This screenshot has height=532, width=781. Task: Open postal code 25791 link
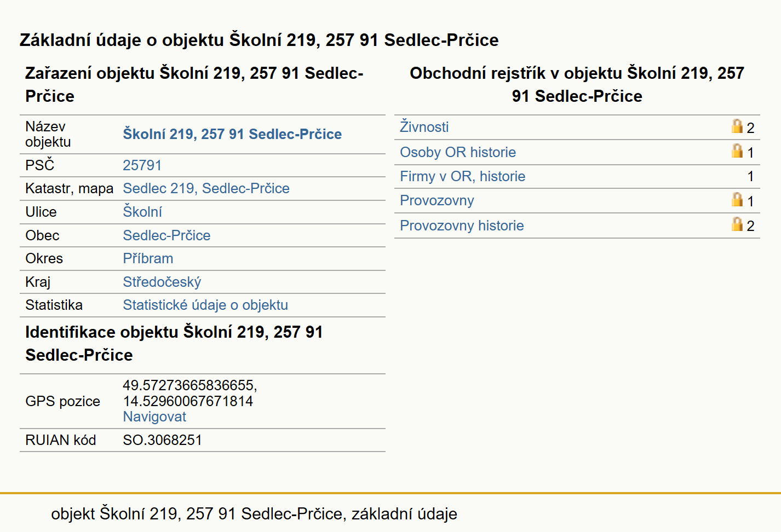click(x=142, y=165)
